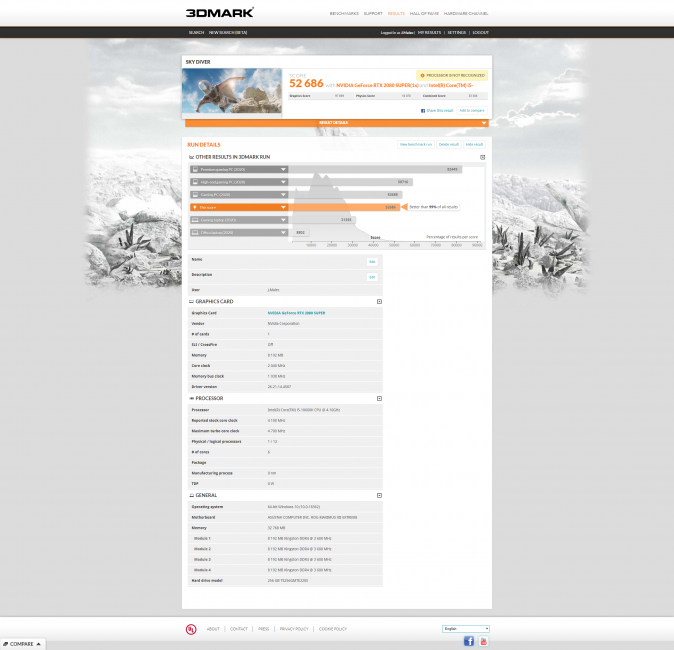674x650 pixels.
Task: Click the Edit button for Name
Action: click(x=372, y=262)
